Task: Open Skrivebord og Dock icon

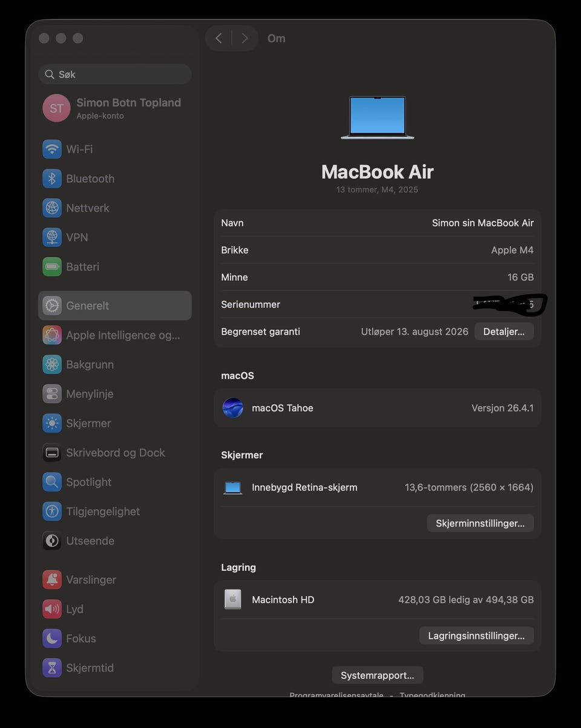Action: coord(52,453)
